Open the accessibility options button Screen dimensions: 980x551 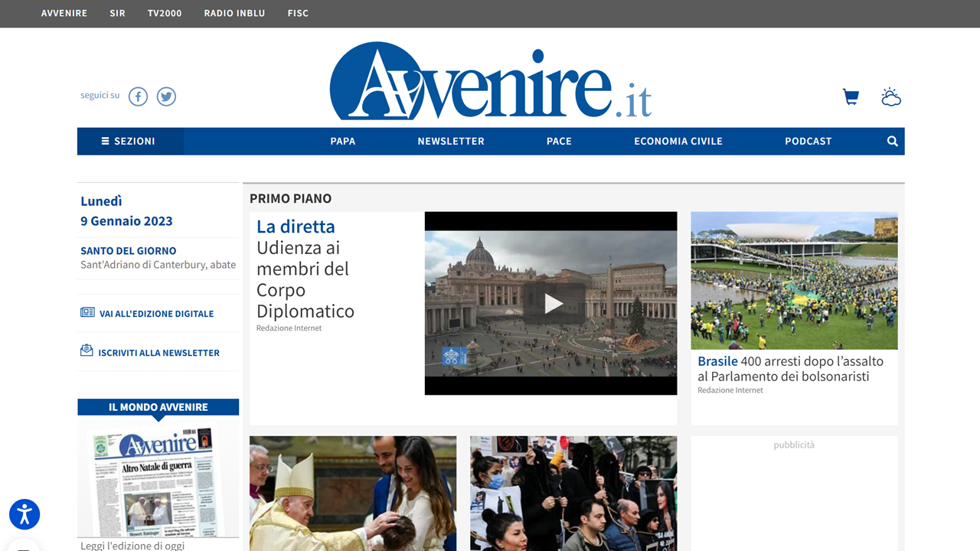point(24,514)
